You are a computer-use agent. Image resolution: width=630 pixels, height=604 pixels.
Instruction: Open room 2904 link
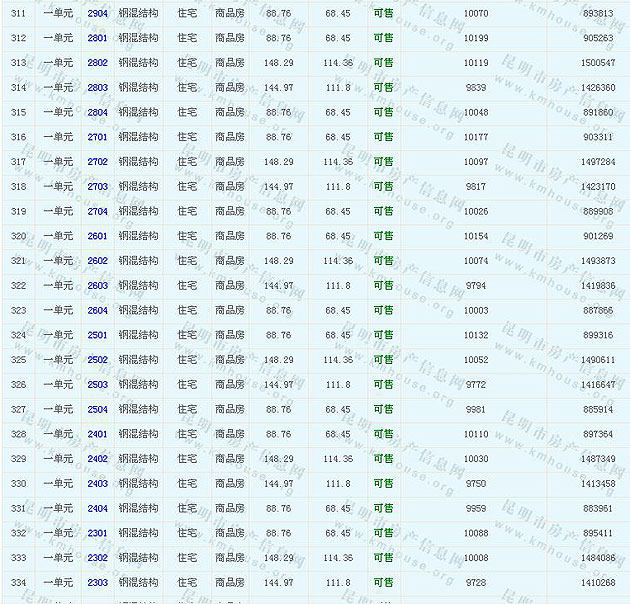coord(97,13)
